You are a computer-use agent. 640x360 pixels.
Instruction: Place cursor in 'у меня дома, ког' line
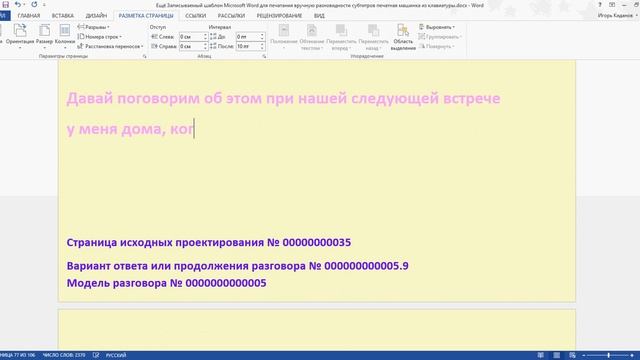click(x=130, y=129)
